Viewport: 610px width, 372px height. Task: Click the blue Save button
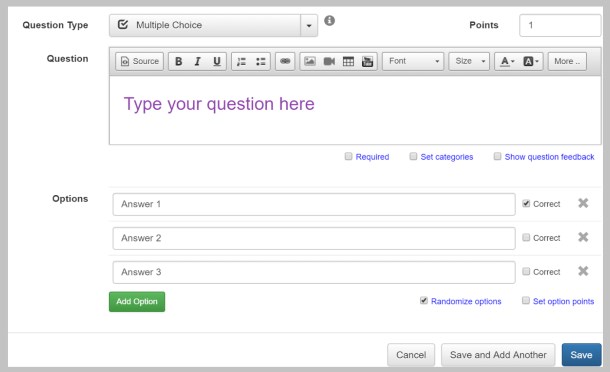[x=581, y=355]
